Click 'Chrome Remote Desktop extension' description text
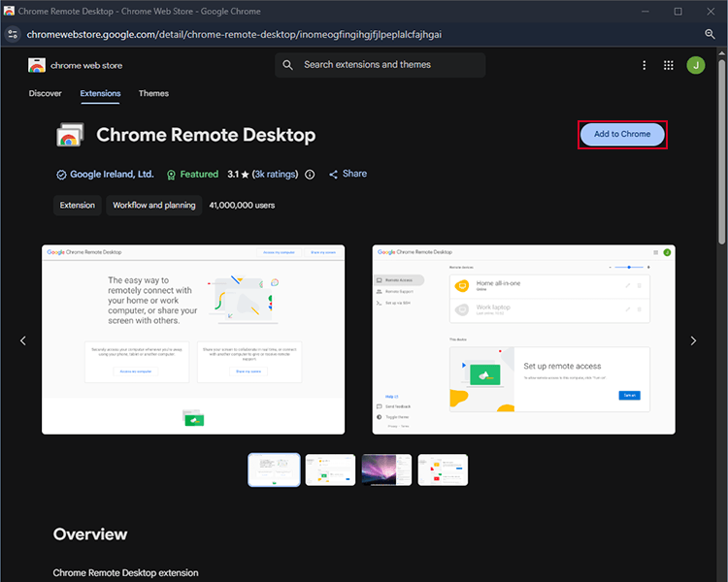Image resolution: width=728 pixels, height=582 pixels. click(x=125, y=572)
